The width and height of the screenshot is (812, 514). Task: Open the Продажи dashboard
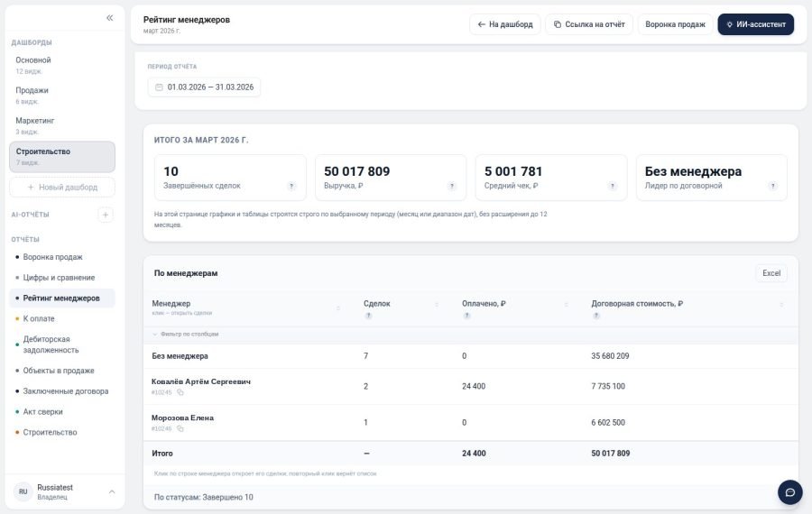pyautogui.click(x=62, y=96)
